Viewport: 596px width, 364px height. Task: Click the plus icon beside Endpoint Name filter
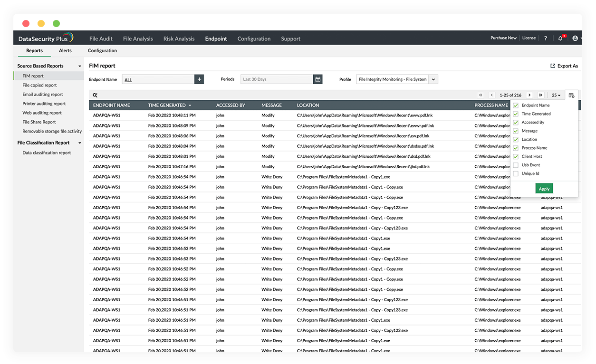tap(199, 79)
